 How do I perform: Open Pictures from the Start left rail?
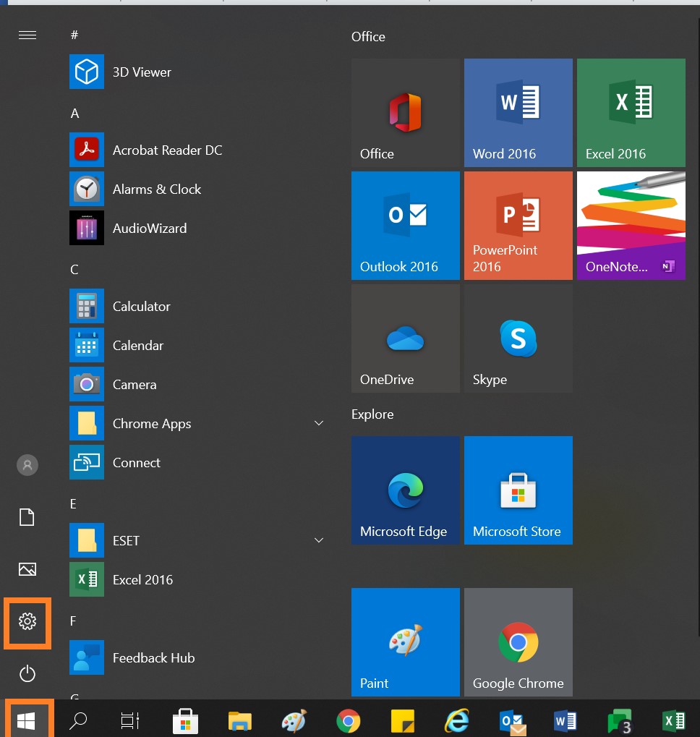tap(27, 569)
